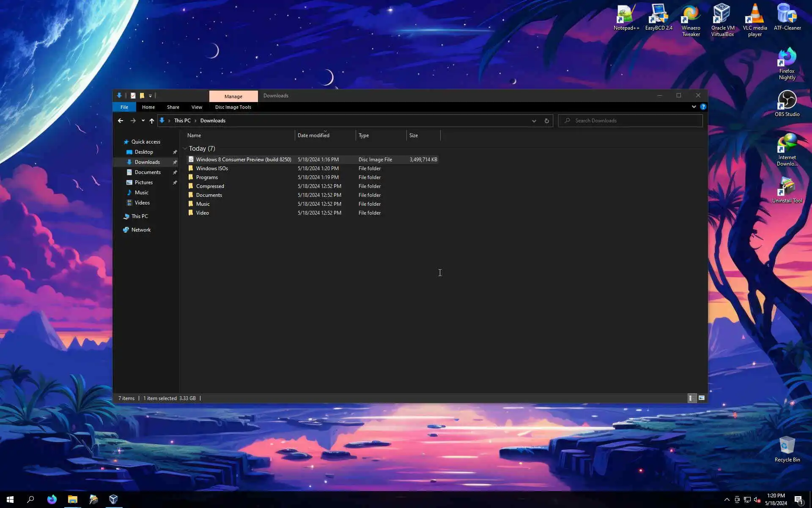Sort by Date modified column header
This screenshot has width=812, height=508.
coord(313,135)
